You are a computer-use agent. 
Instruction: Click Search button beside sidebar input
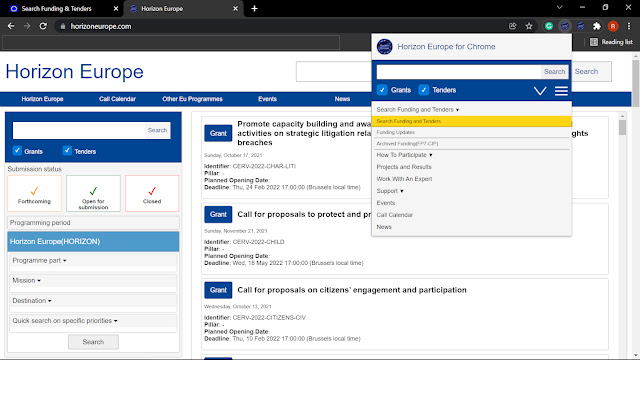coord(157,131)
